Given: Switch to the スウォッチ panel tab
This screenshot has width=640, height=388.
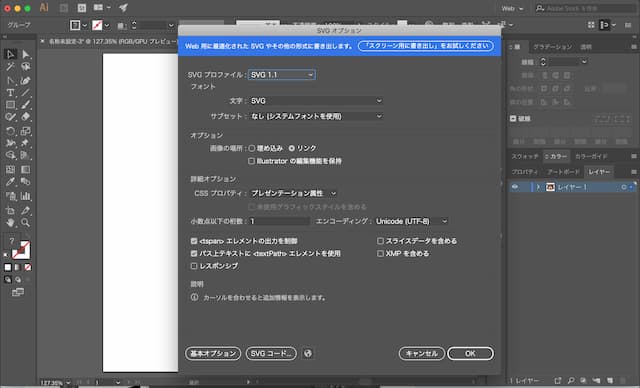Looking at the screenshot, I should [525, 156].
